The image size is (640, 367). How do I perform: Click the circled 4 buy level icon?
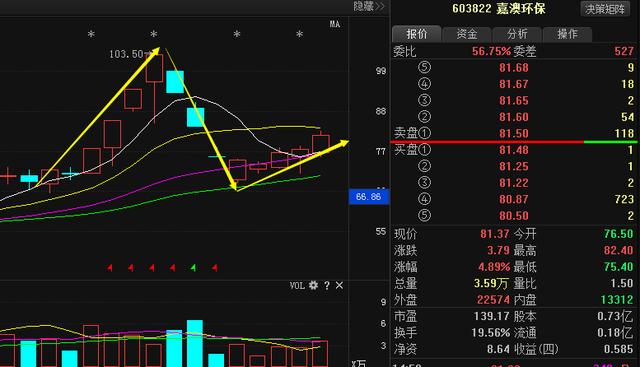coord(424,199)
